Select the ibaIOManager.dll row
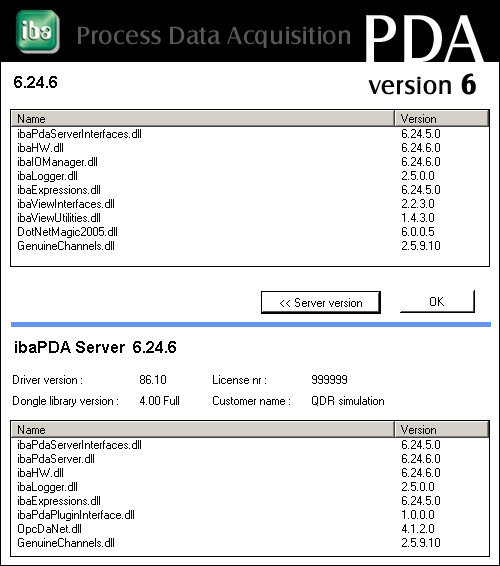This screenshot has height=566, width=500. (250, 162)
